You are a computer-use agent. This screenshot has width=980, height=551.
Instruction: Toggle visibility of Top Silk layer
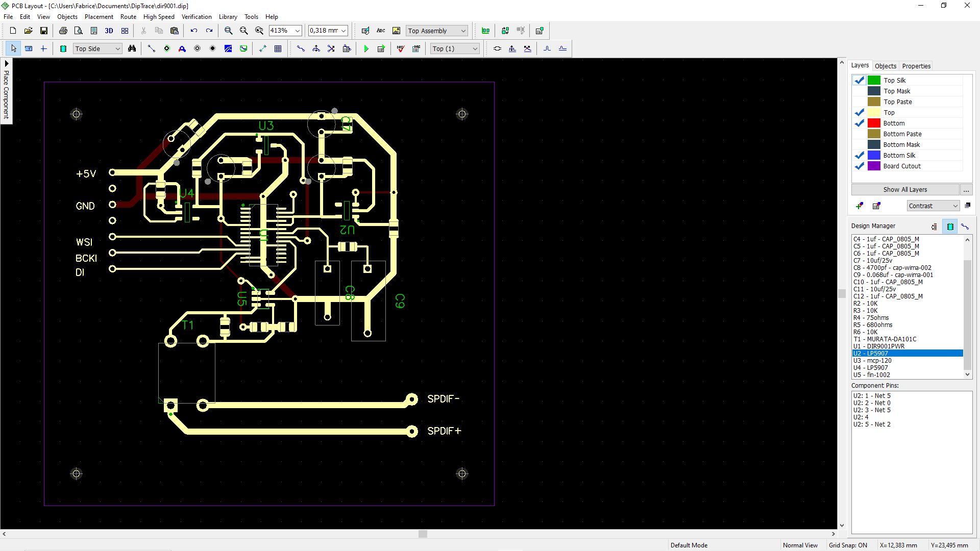click(x=859, y=80)
